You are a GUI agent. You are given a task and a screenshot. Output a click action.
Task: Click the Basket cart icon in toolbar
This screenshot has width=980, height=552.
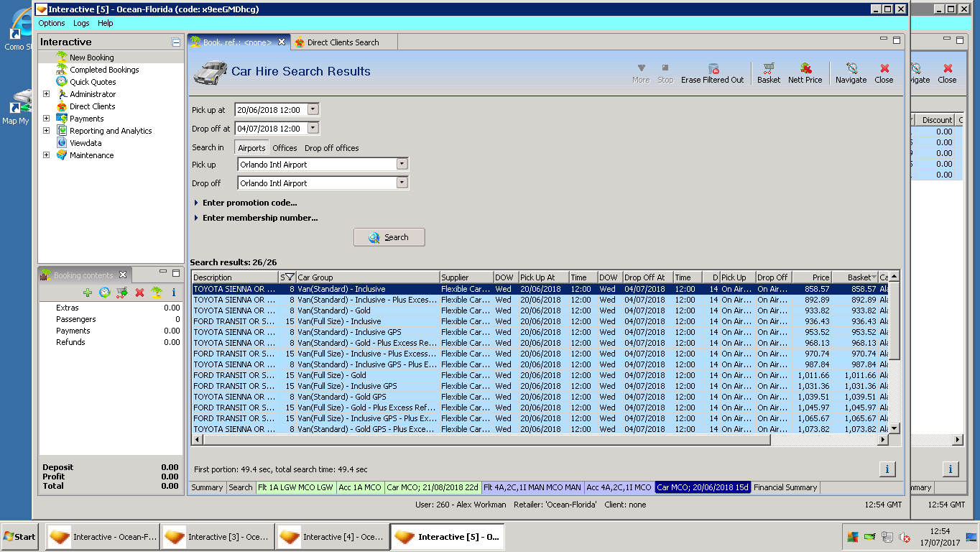click(768, 68)
